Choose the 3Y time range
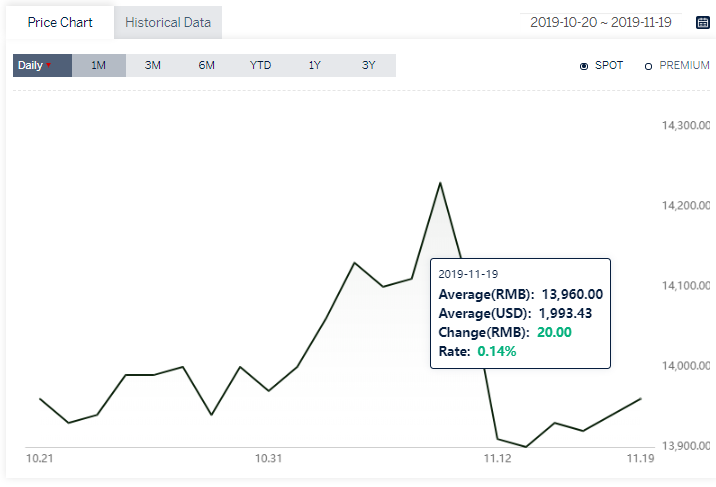This screenshot has height=487, width=716. [x=369, y=65]
